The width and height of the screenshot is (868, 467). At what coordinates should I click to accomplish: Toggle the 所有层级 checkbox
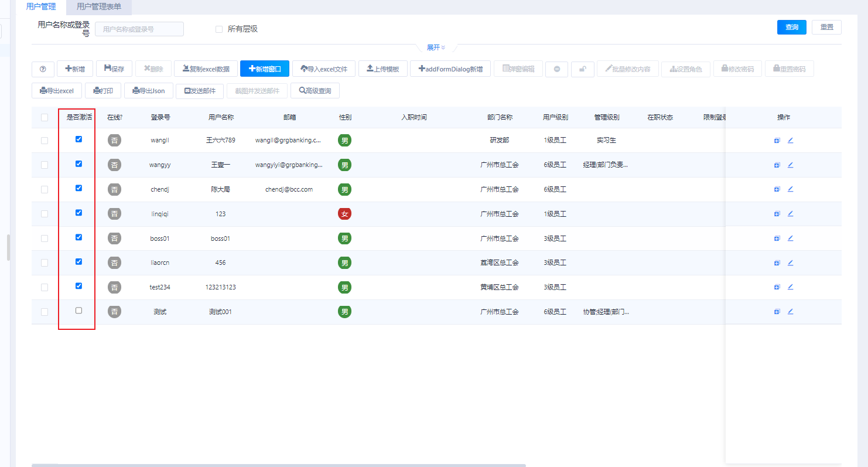point(219,29)
